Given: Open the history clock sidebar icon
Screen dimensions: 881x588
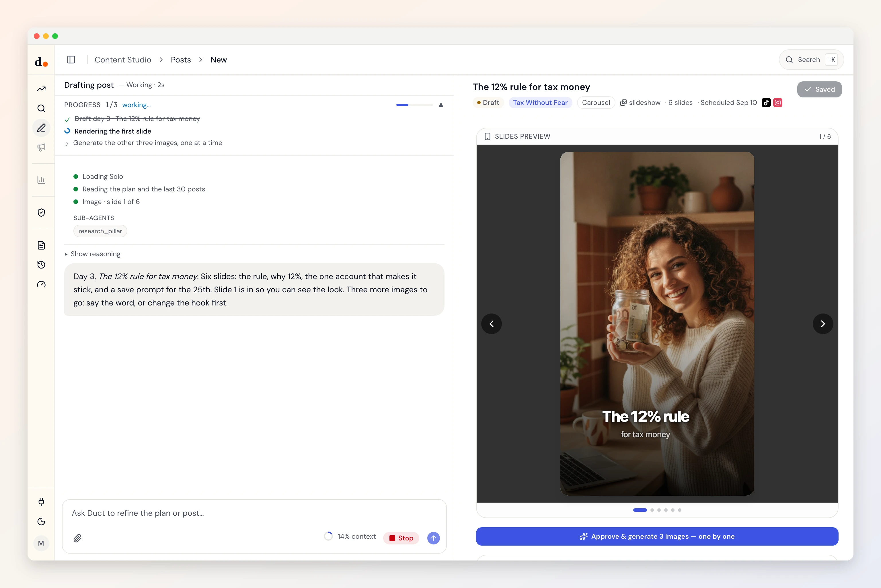Looking at the screenshot, I should coord(41,265).
